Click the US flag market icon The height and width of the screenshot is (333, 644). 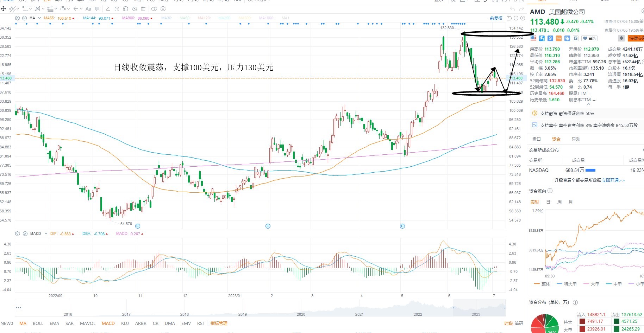(x=533, y=38)
